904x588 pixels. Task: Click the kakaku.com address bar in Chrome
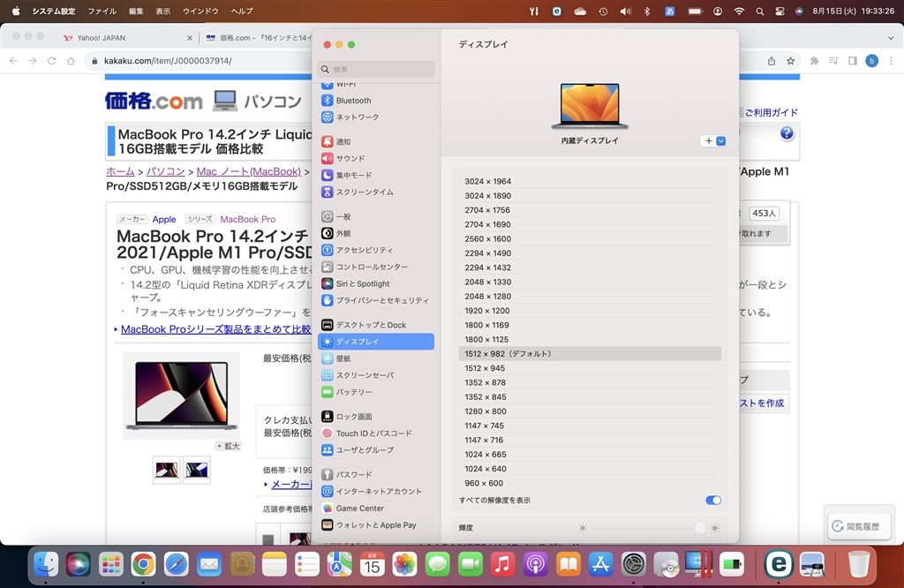tap(202, 61)
